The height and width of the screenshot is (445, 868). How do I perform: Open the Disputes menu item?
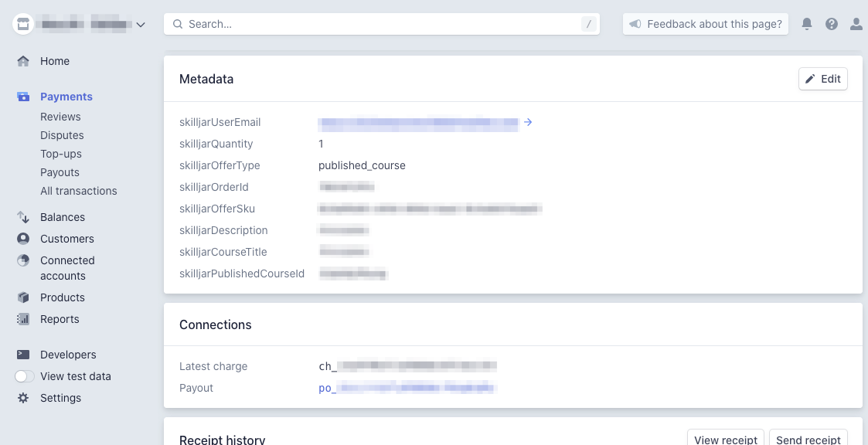point(62,135)
